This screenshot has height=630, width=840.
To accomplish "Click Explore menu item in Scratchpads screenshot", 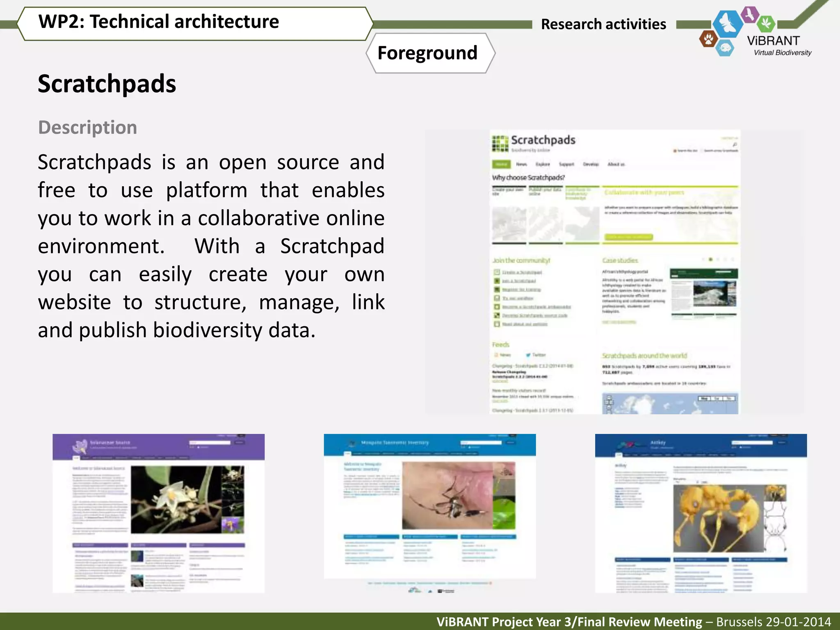I will click(x=543, y=164).
